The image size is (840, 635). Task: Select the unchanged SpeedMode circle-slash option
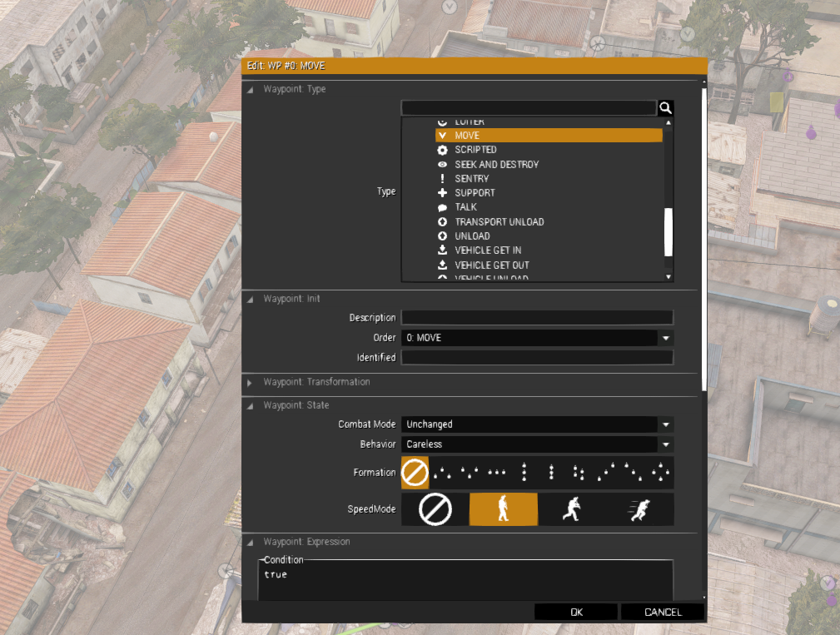(435, 508)
